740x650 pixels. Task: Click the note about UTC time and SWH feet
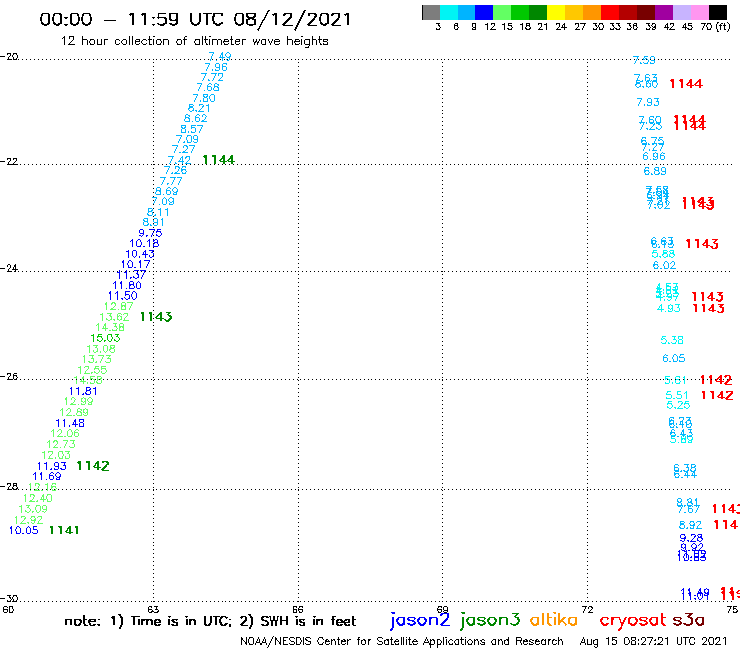click(210, 621)
